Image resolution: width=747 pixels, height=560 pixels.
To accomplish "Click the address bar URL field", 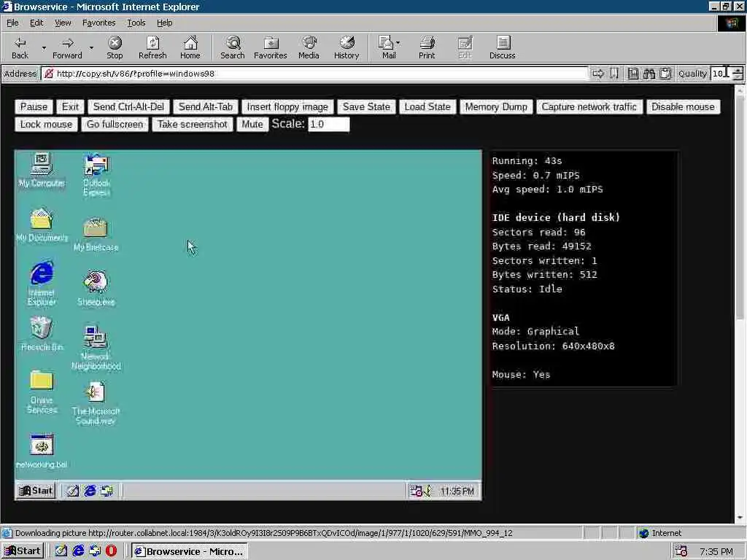I will point(314,74).
